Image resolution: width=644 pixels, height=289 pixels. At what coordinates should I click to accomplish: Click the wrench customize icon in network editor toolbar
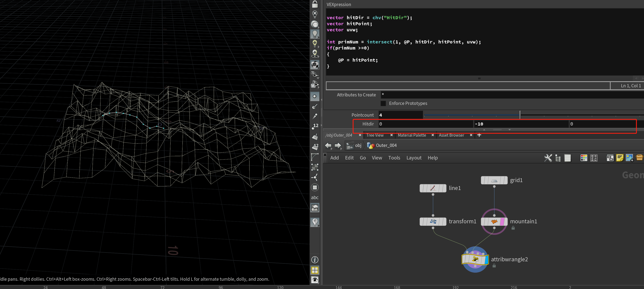(548, 158)
